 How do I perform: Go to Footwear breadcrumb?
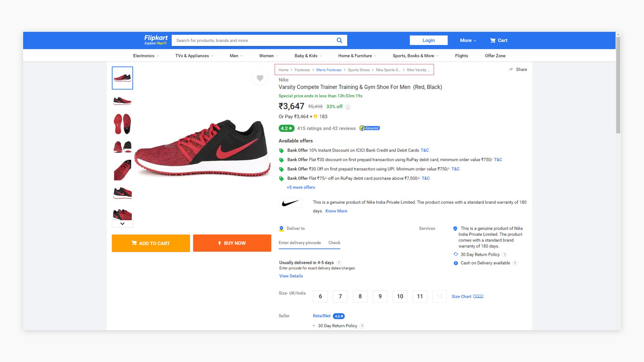(302, 70)
